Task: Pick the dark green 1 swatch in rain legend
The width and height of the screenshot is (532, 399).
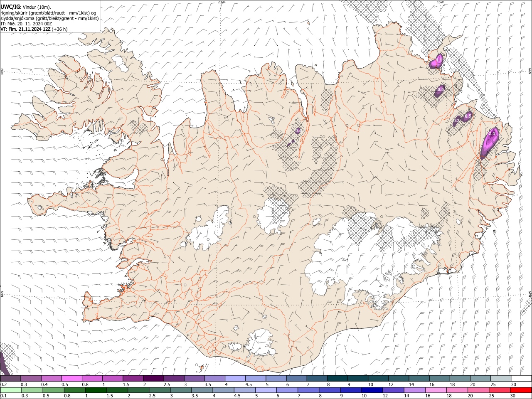Action: pyautogui.click(x=96, y=390)
